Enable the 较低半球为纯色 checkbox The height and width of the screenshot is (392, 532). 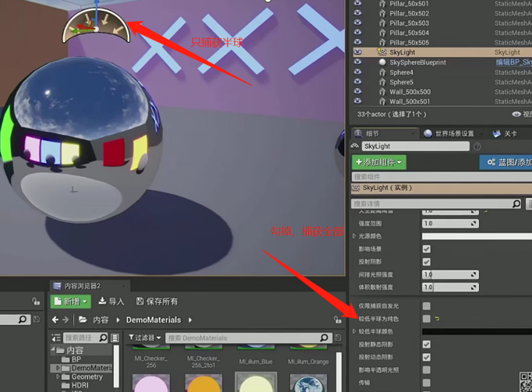[x=427, y=319]
